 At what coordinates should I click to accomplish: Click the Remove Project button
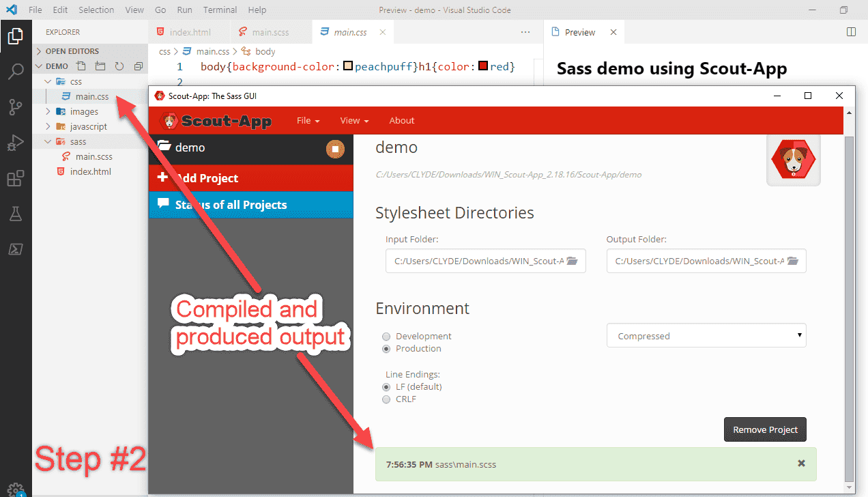click(765, 429)
